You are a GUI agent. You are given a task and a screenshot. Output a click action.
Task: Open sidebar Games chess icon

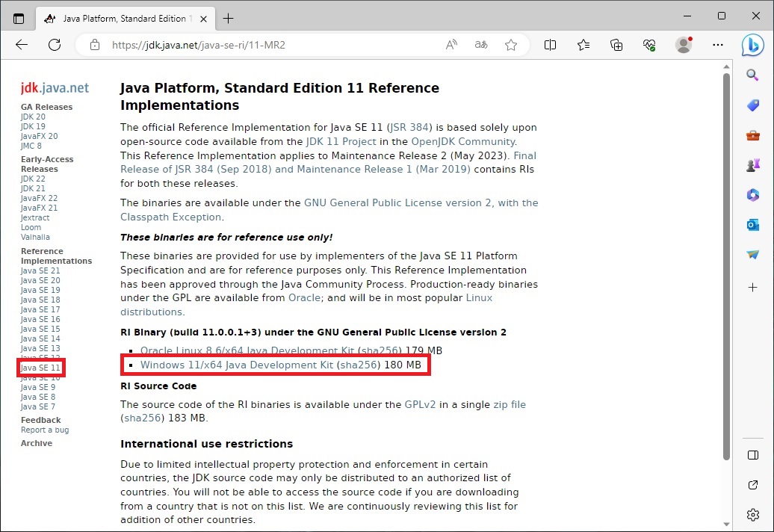pyautogui.click(x=752, y=165)
